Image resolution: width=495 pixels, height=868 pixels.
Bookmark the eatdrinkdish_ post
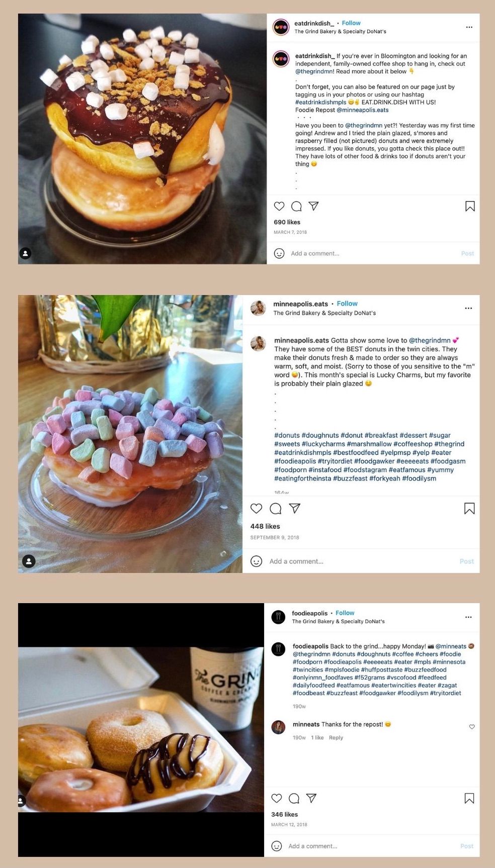(x=470, y=206)
